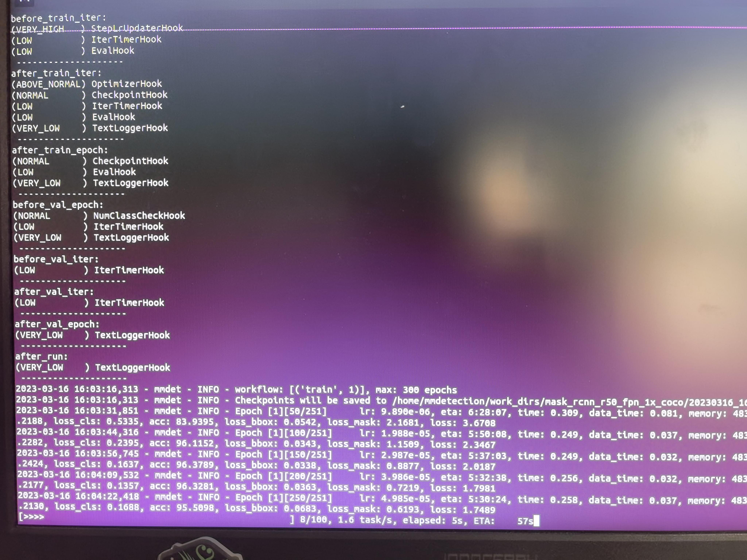Click IterTimerHook under before_val_iter
Screen dimensions: 747x560
point(129,270)
